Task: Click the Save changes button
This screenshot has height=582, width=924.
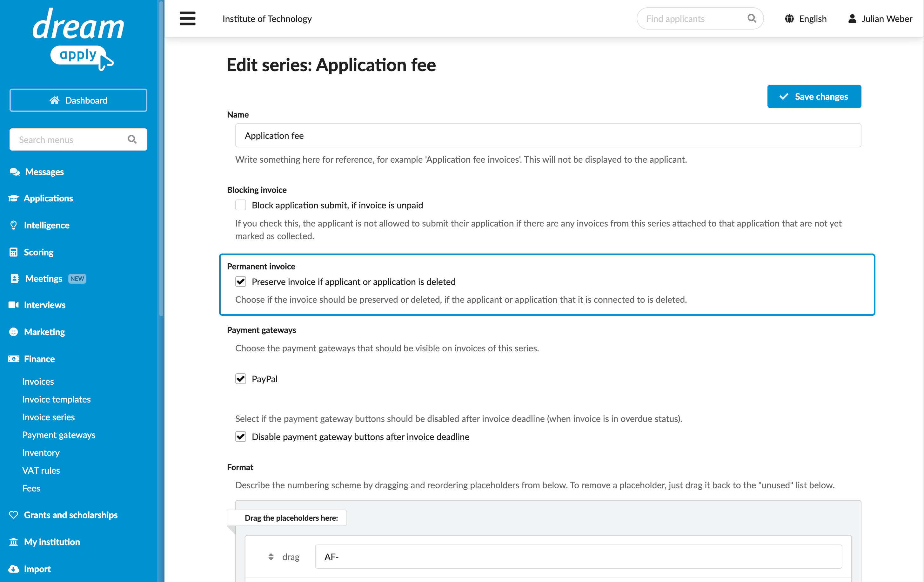Action: pyautogui.click(x=814, y=96)
